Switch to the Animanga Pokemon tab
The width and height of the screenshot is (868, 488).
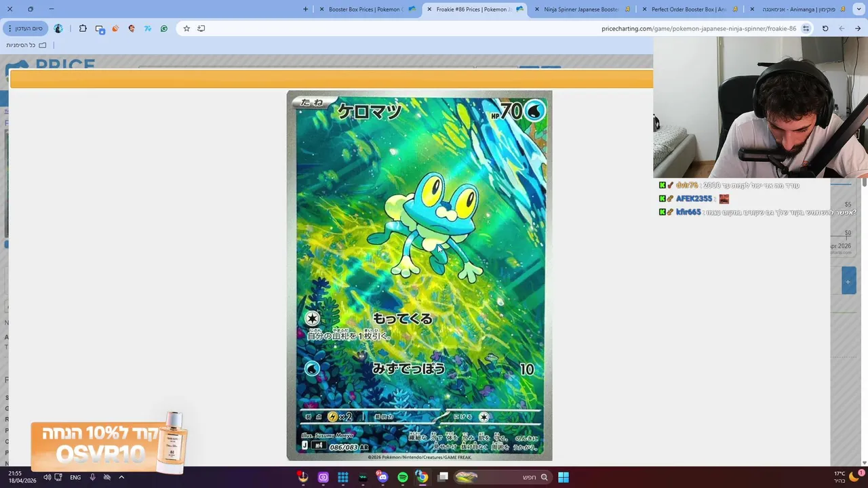(x=797, y=9)
